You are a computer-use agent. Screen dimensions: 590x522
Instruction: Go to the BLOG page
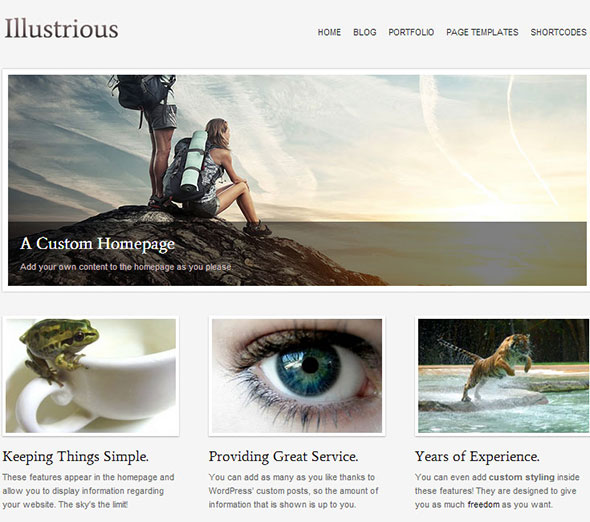[365, 32]
